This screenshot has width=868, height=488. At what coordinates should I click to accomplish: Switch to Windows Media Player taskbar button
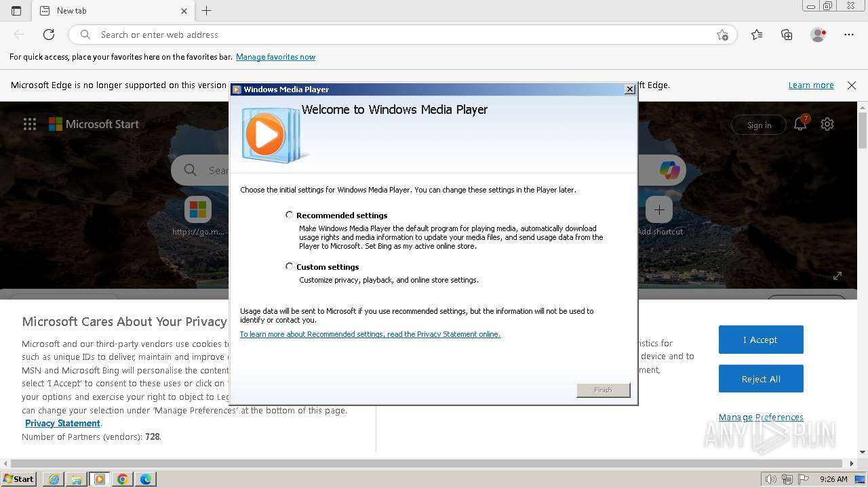100,479
